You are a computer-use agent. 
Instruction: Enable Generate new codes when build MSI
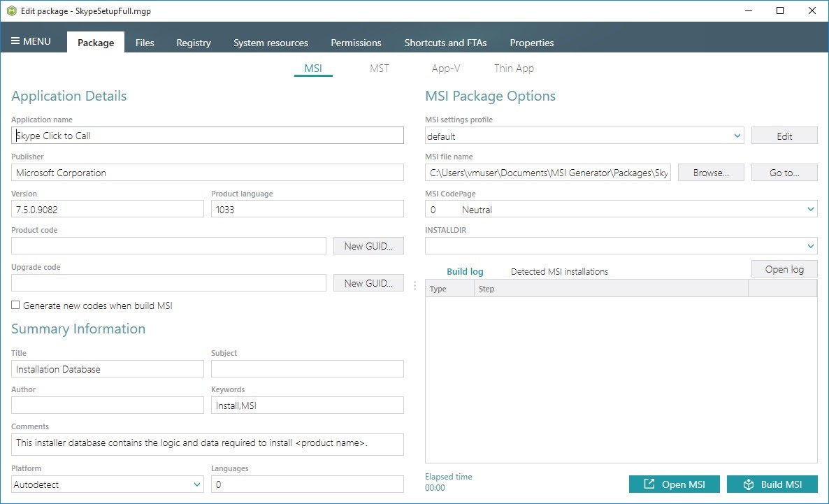click(x=16, y=305)
